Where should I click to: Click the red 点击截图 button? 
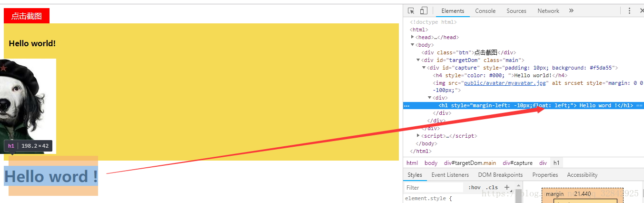pyautogui.click(x=27, y=16)
